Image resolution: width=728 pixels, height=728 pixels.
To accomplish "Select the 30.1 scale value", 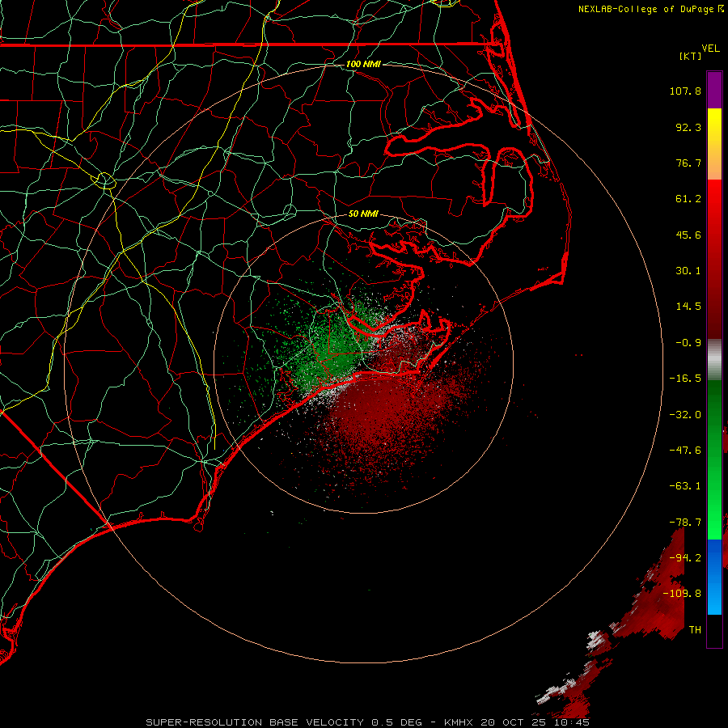I will point(688,271).
